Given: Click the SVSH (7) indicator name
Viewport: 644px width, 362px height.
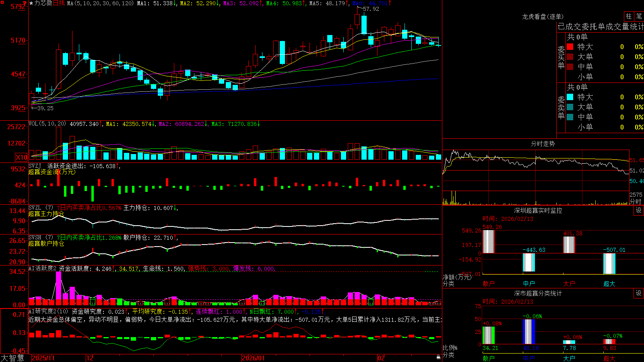Looking at the screenshot, I should click(x=41, y=238).
